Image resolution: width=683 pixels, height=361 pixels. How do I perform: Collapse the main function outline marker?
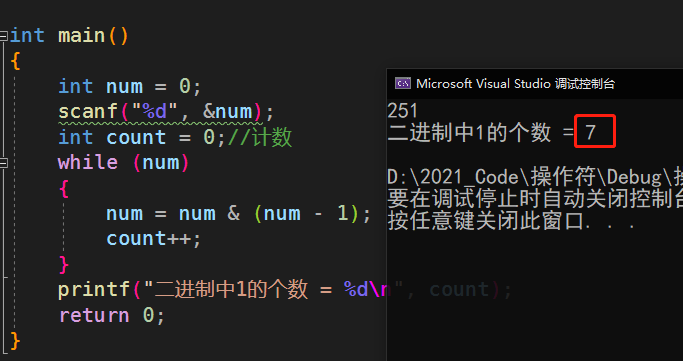(x=3, y=36)
